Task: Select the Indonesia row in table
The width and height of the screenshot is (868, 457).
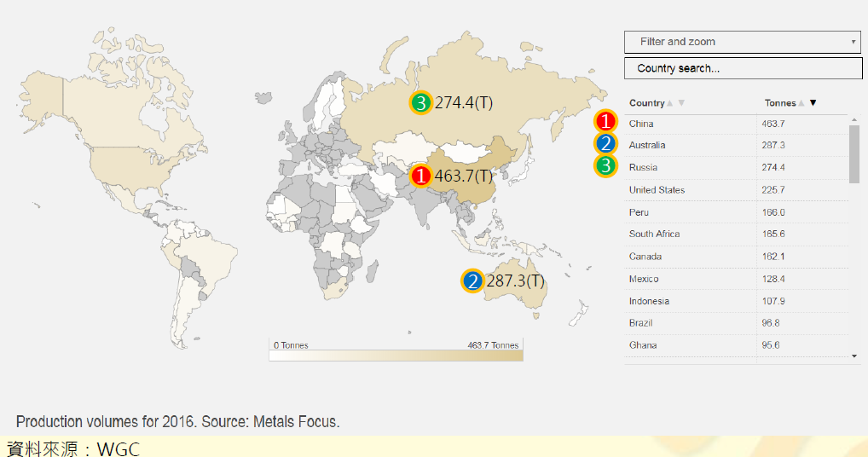Action: point(736,302)
